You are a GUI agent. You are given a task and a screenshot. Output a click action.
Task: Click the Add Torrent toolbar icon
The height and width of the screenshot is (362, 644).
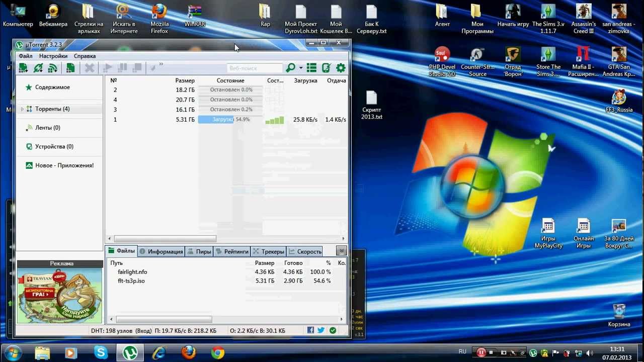[23, 68]
